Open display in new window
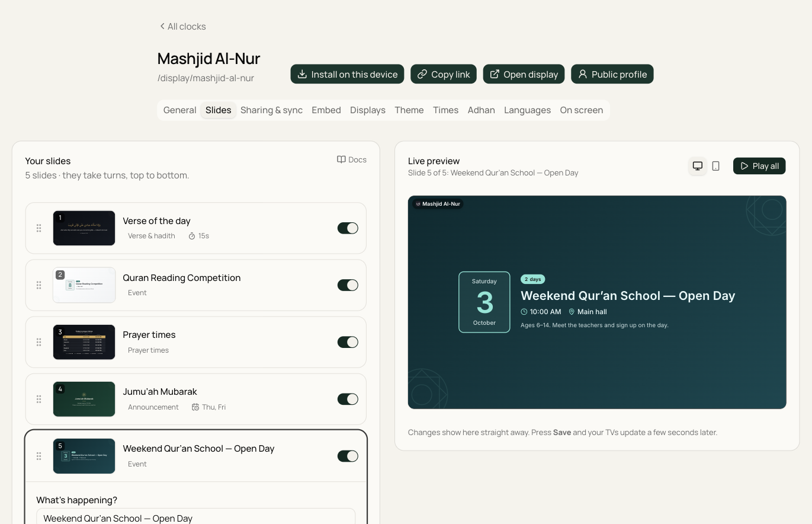Screen dimensions: 812x524 (524, 74)
